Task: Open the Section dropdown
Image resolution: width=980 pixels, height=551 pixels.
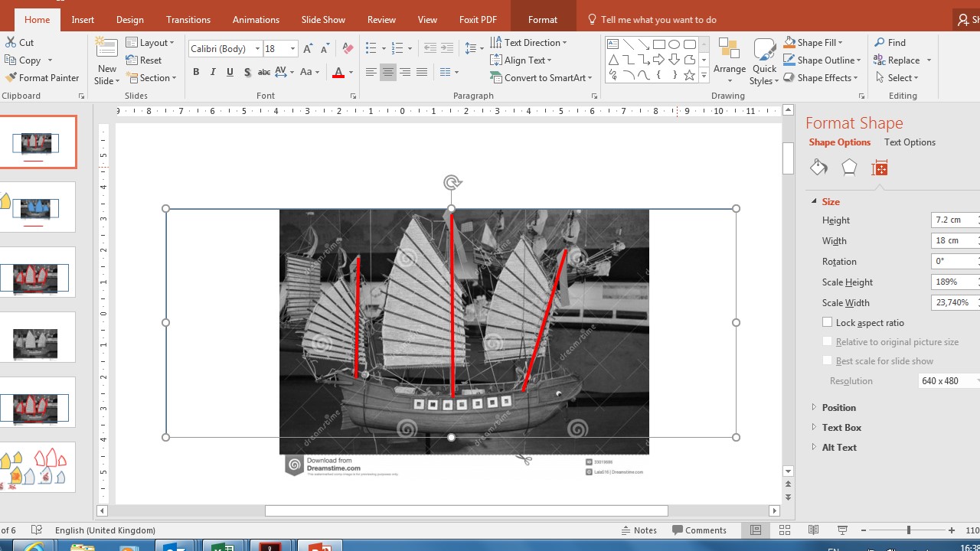Action: (152, 78)
